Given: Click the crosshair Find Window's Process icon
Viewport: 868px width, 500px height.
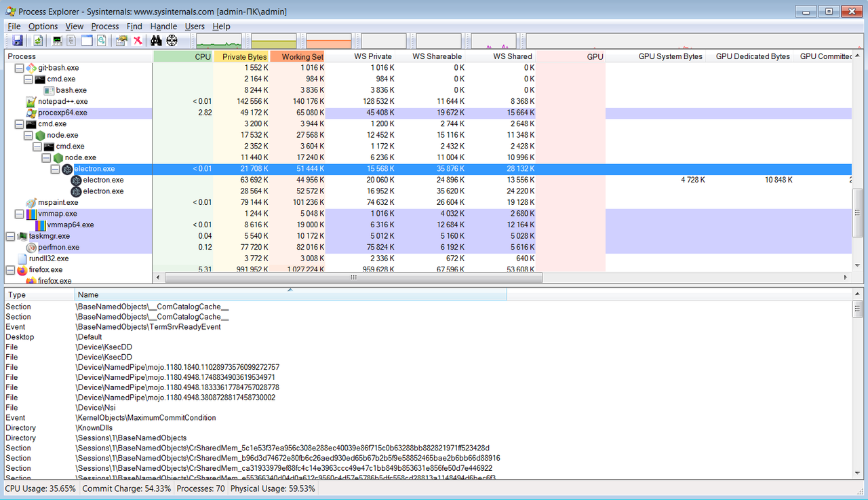Looking at the screenshot, I should point(172,40).
